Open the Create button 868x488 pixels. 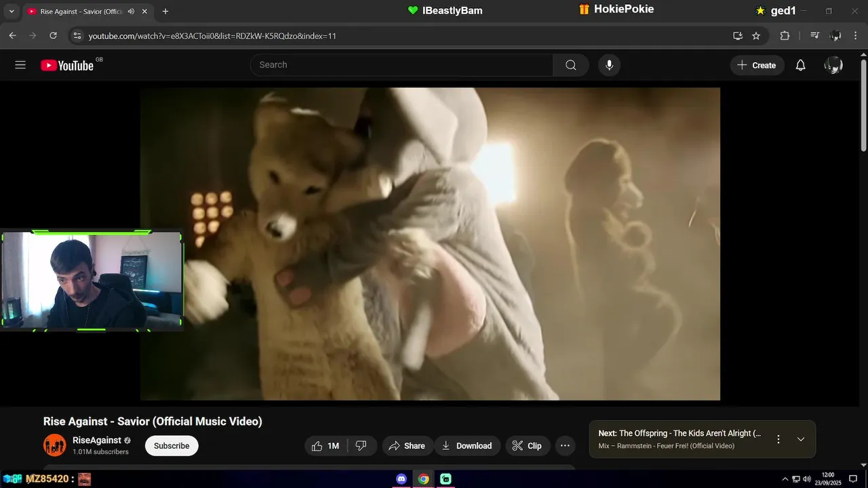757,65
